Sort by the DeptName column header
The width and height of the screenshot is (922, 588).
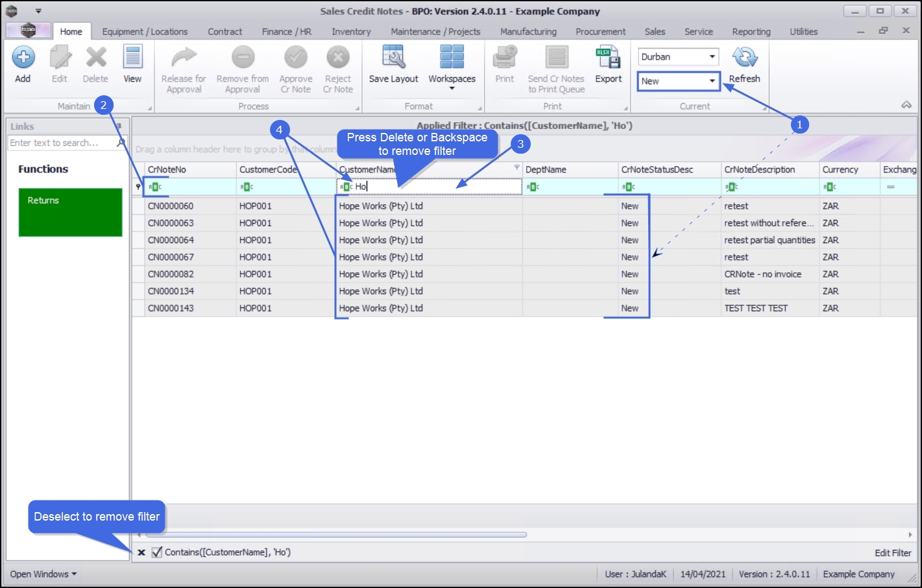pyautogui.click(x=570, y=169)
